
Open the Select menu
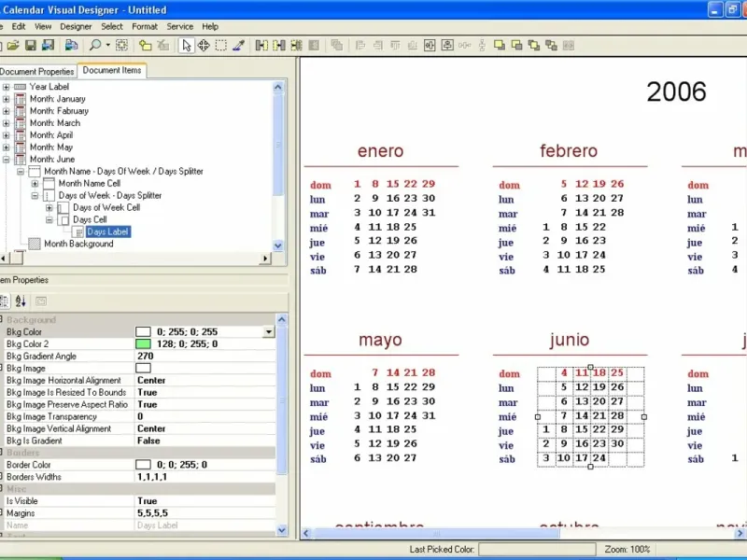tap(112, 27)
